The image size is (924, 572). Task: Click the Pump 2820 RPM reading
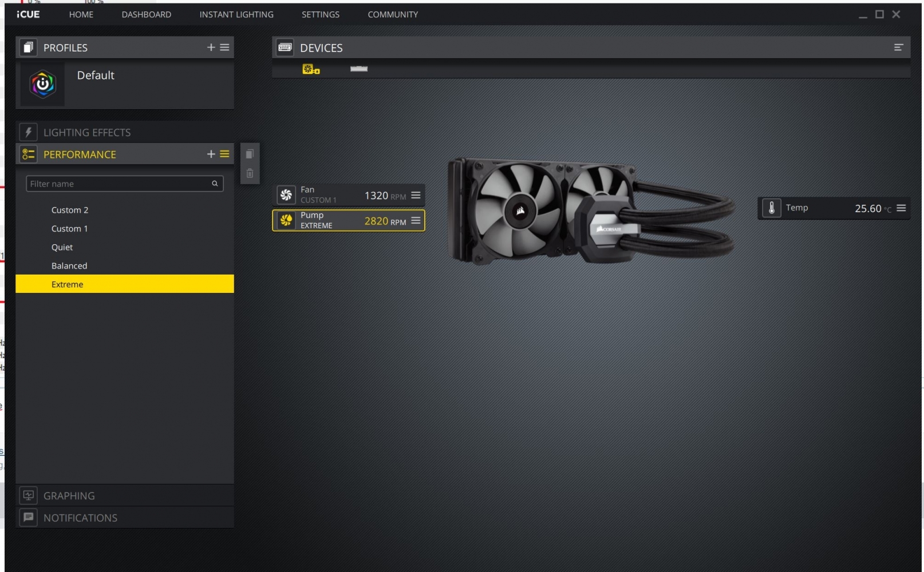pyautogui.click(x=385, y=221)
